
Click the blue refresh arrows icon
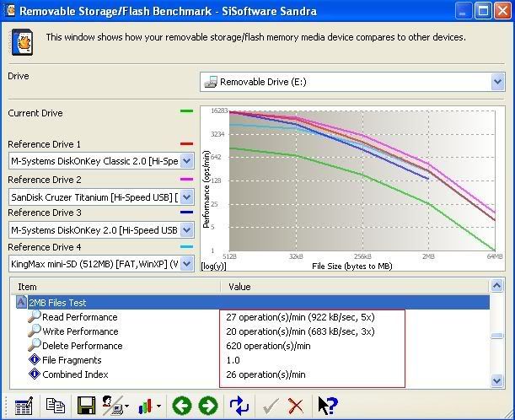pyautogui.click(x=239, y=406)
